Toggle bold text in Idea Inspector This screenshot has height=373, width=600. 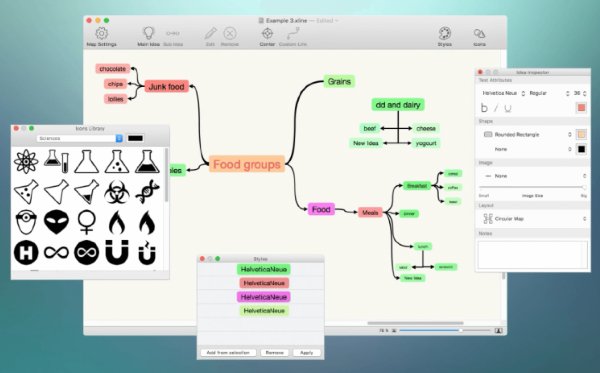pyautogui.click(x=484, y=108)
